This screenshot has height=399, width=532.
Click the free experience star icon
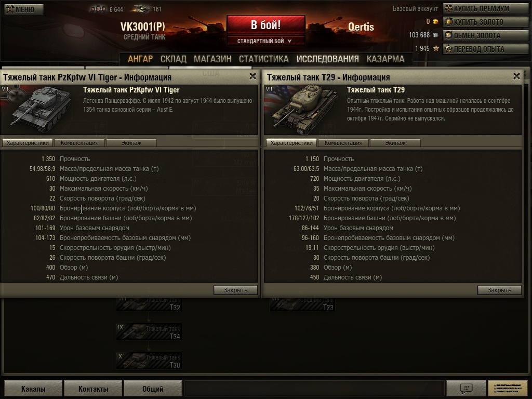tap(436, 48)
